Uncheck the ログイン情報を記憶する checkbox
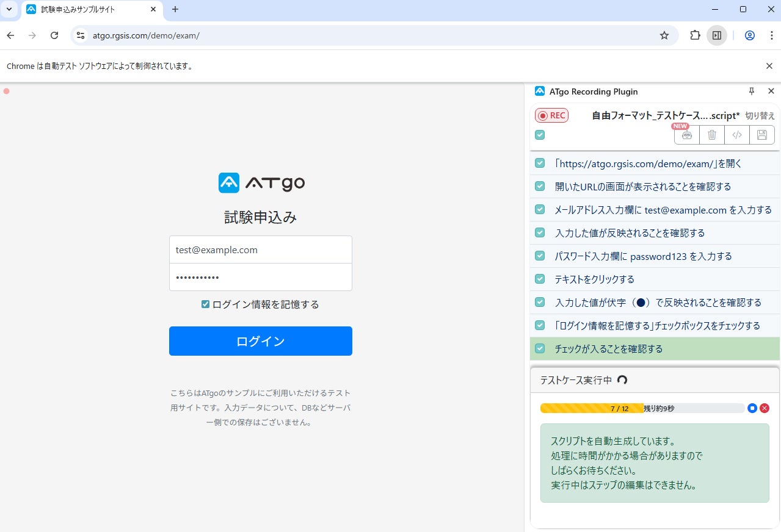781x532 pixels. [x=205, y=304]
